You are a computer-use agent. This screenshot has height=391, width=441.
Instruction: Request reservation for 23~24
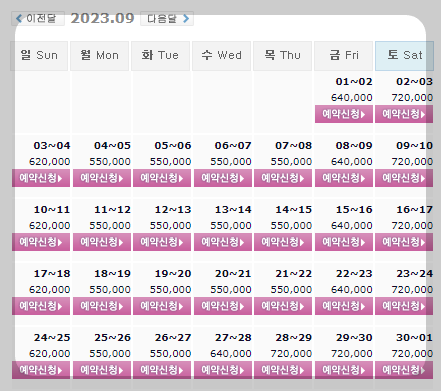point(404,306)
